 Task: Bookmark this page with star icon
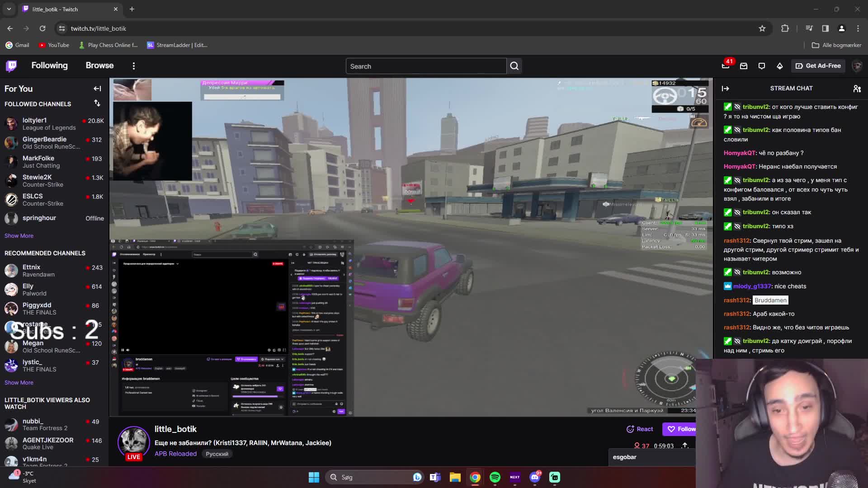762,28
